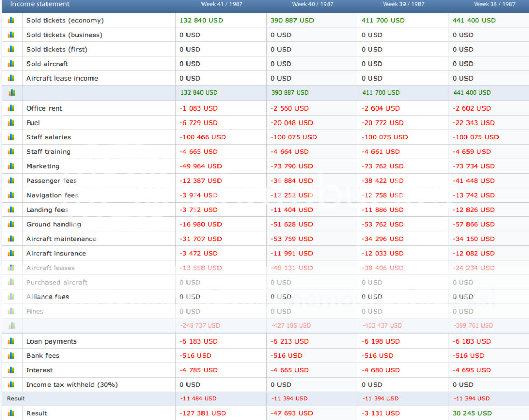This screenshot has height=420, width=529.
Task: Open the chart icon for Fuel row
Action: click(x=11, y=122)
